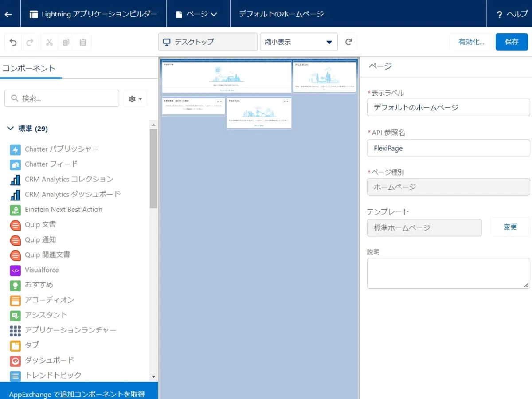The width and height of the screenshot is (532, 399).
Task: Save the page with the 保存 button
Action: (512, 42)
